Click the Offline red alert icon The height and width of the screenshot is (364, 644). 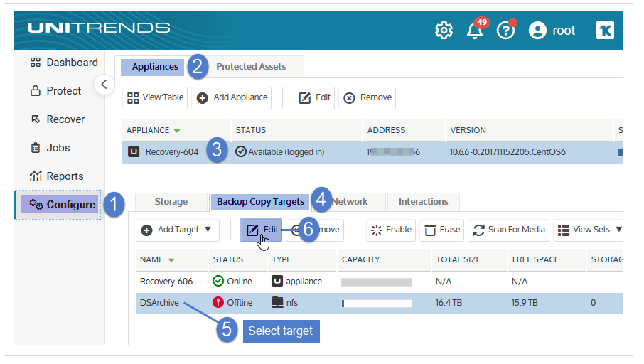pos(218,302)
